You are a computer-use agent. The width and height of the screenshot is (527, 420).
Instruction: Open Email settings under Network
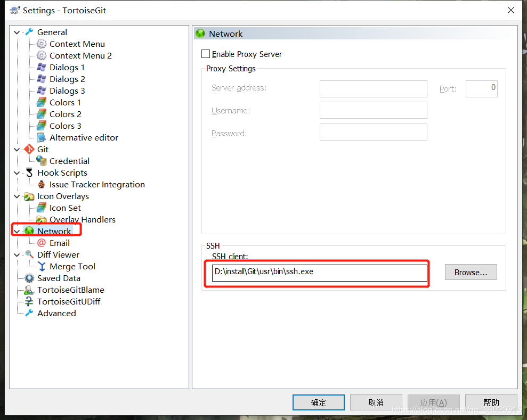pos(60,243)
